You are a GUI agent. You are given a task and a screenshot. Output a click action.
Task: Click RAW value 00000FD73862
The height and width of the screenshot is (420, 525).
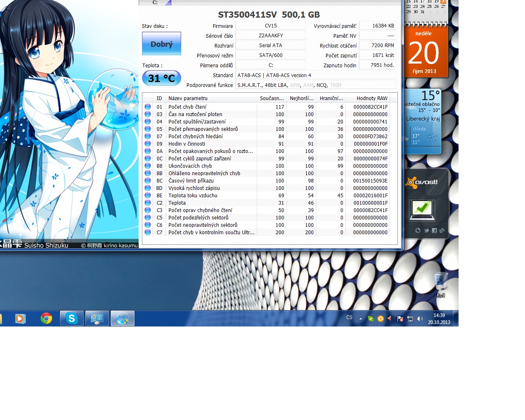pos(370,136)
